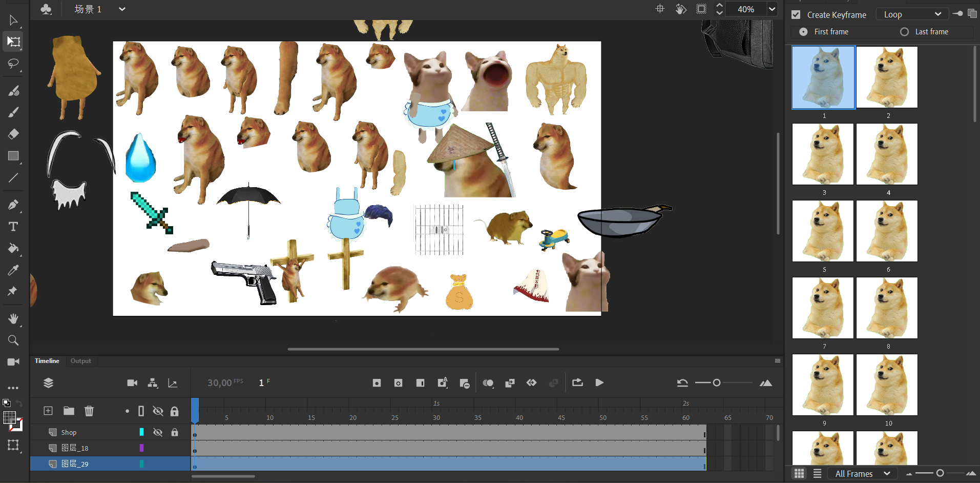Select the Lasso tool
The width and height of the screenshot is (980, 483).
(x=13, y=64)
